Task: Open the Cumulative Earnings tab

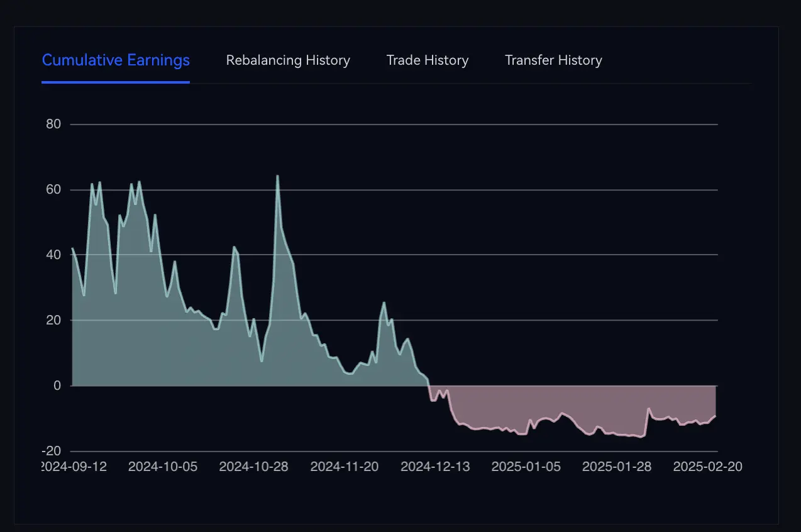Action: point(116,60)
